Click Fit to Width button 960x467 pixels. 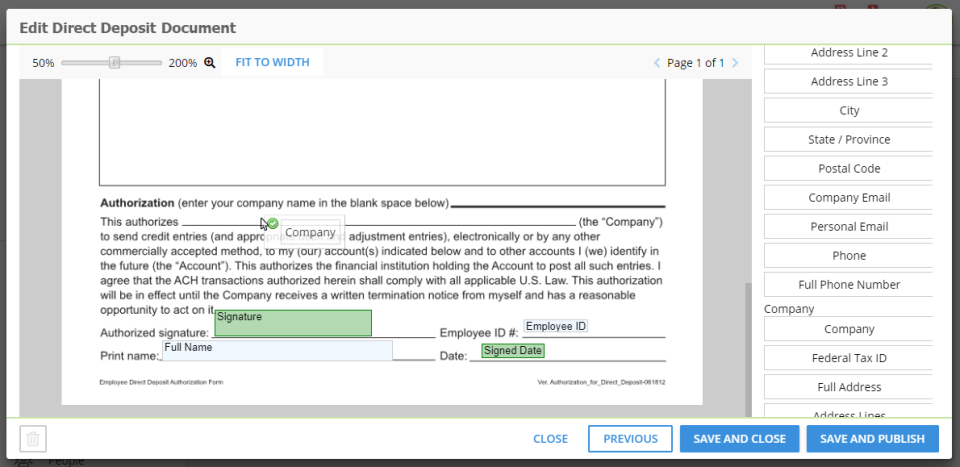coord(272,62)
